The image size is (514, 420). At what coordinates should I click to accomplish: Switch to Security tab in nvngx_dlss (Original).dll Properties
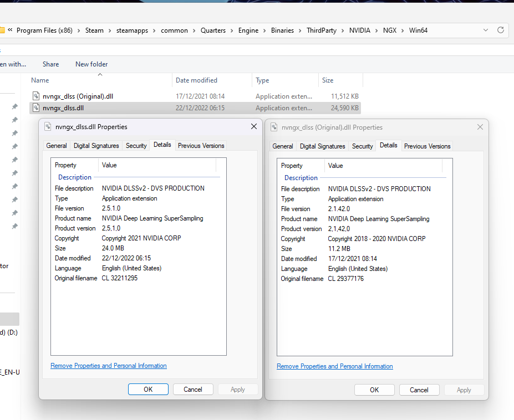click(363, 146)
